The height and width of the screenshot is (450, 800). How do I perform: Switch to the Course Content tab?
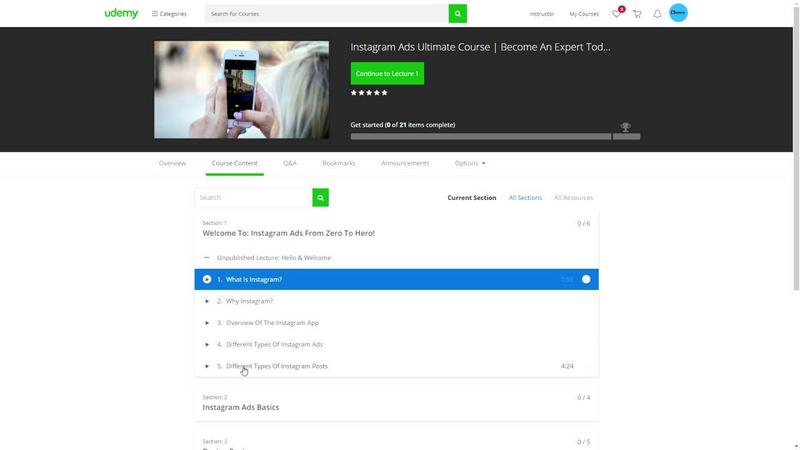(235, 163)
